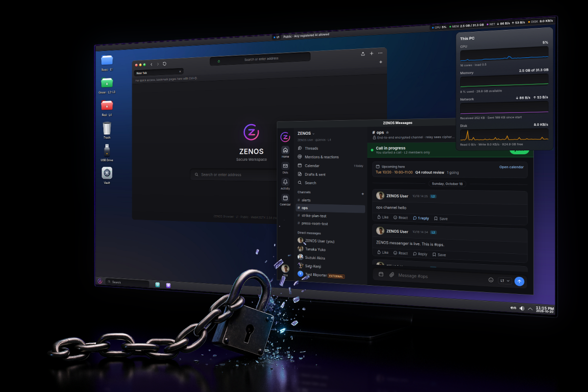The width and height of the screenshot is (588, 392).
Task: Send message with blue arrow button
Action: [x=519, y=281]
